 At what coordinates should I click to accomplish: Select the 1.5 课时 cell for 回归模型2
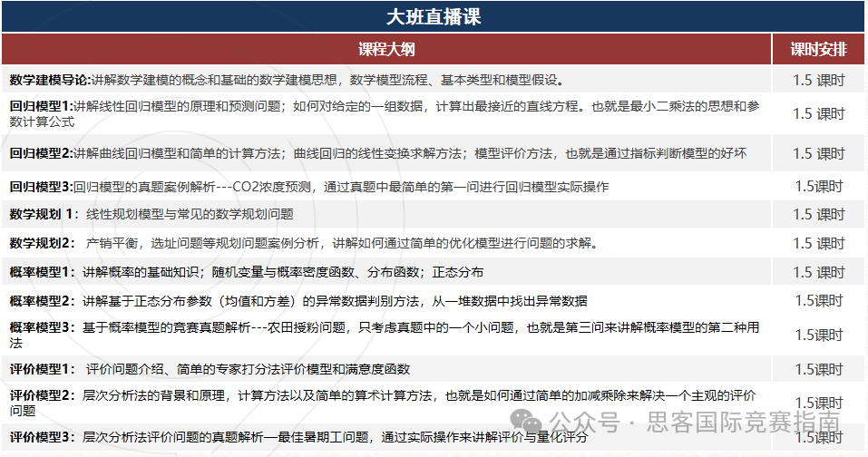[x=818, y=153]
